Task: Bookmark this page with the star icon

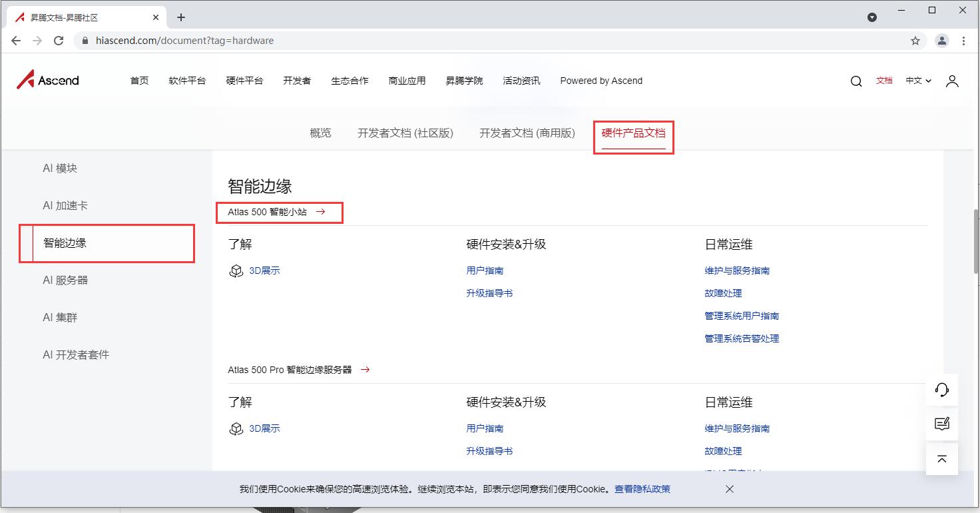Action: 915,41
